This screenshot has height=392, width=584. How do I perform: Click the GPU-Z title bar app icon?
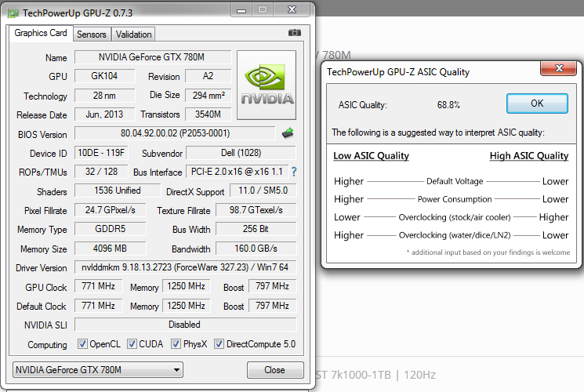(x=13, y=13)
